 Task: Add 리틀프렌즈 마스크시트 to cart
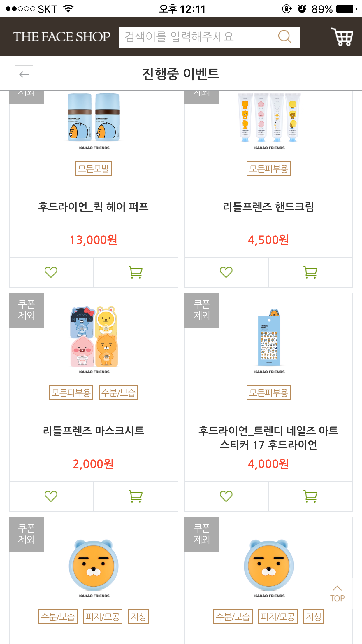point(136,496)
